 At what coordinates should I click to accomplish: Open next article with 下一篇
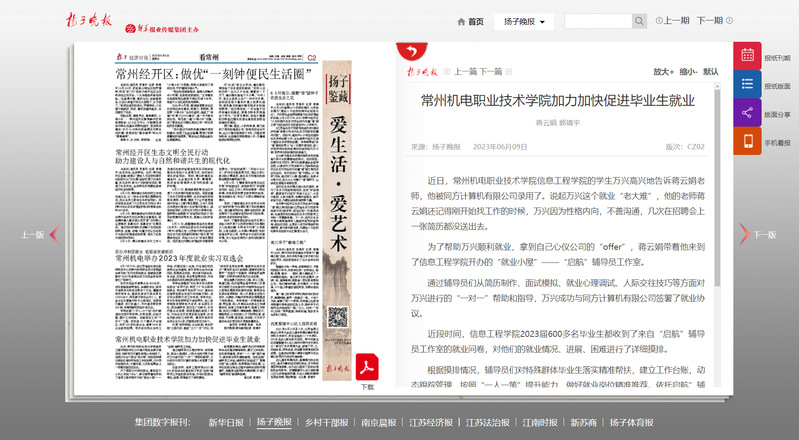[490, 72]
